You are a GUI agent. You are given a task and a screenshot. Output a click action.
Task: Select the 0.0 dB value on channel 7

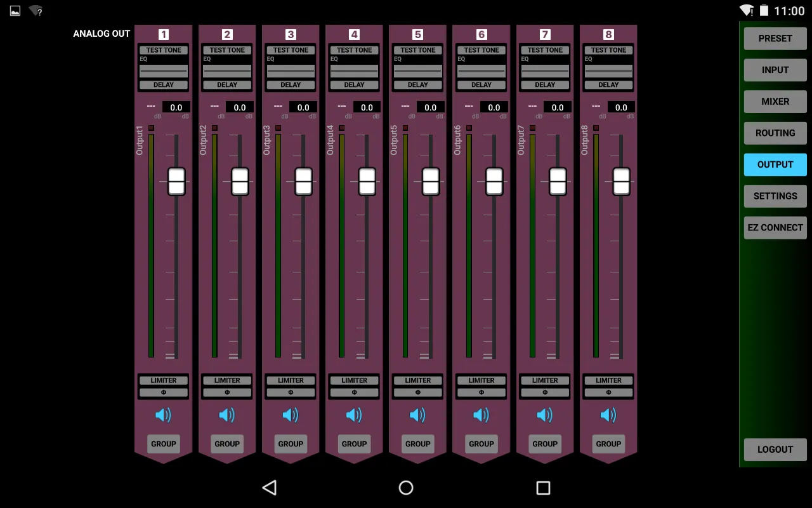click(x=558, y=107)
